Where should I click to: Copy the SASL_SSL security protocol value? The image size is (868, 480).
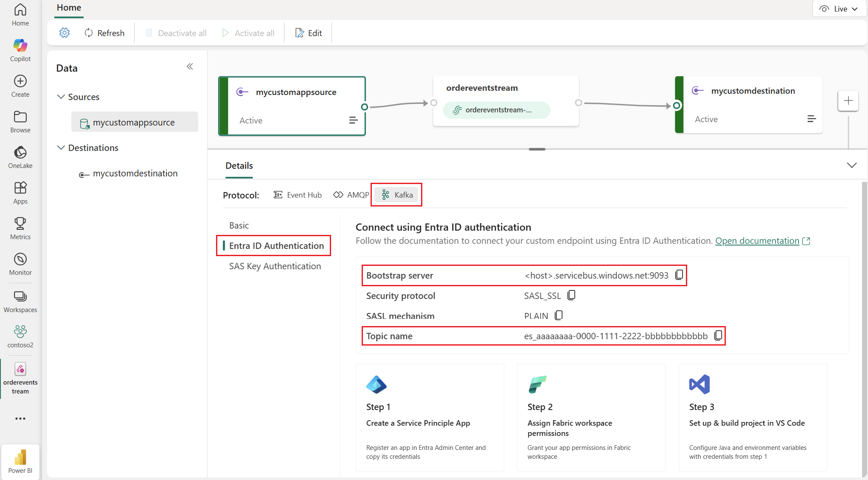(x=571, y=295)
